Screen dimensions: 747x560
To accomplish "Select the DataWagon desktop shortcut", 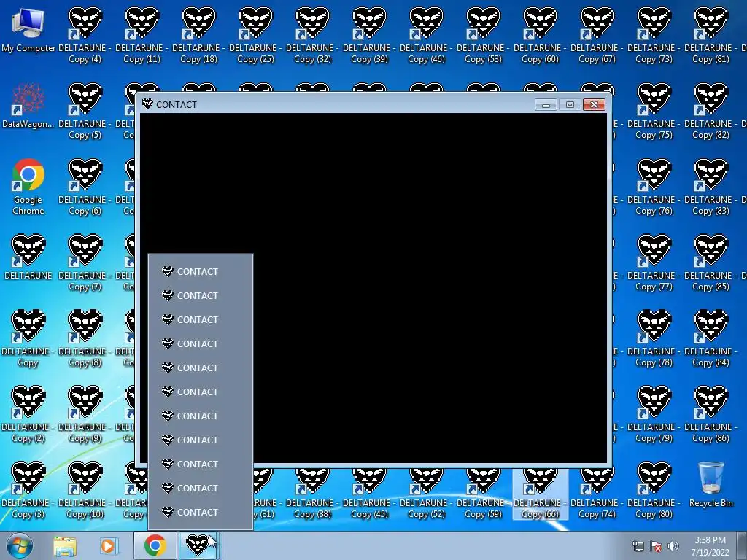I will [28, 106].
